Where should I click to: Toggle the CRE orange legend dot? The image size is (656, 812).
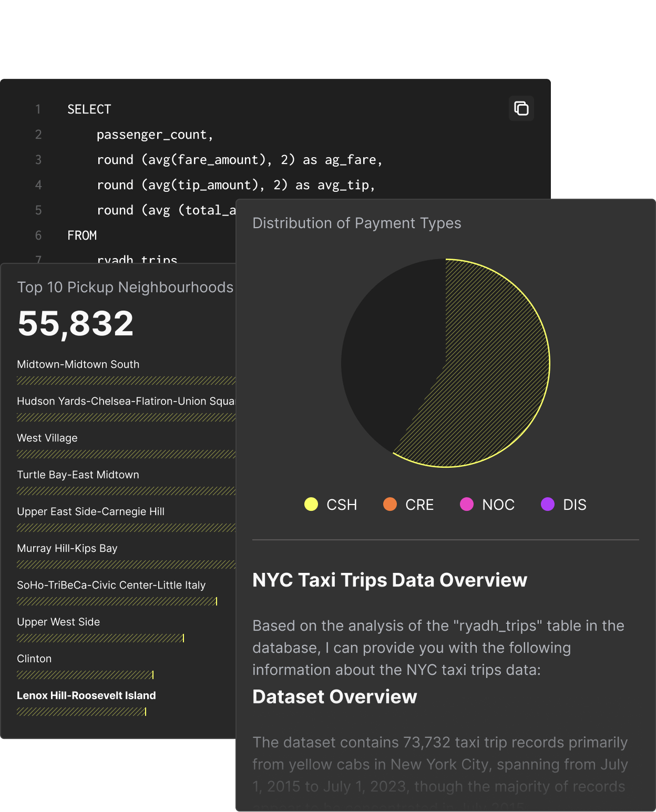(390, 505)
